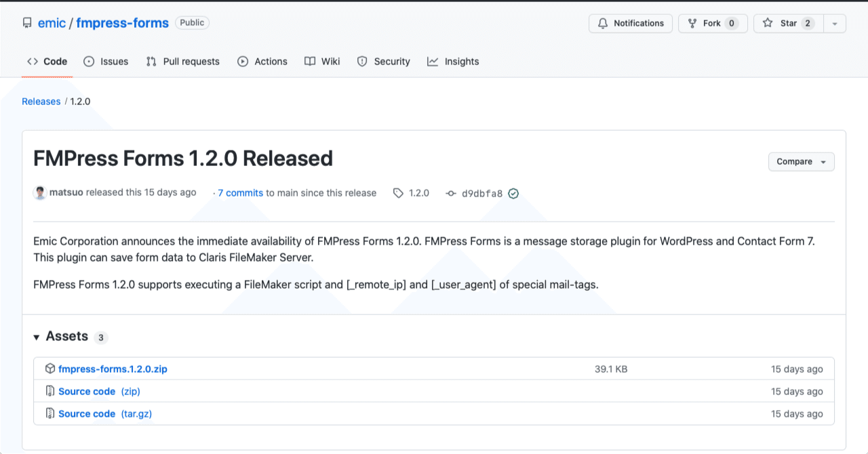Click the package icon beside fmpress-forms.1.2.0.zip
This screenshot has height=454, width=868.
tap(50, 369)
